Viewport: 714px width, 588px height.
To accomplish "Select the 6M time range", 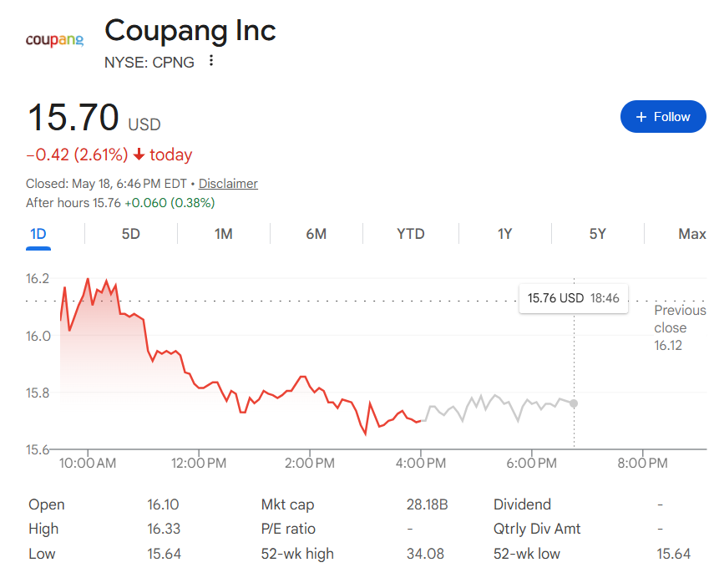I will [316, 234].
